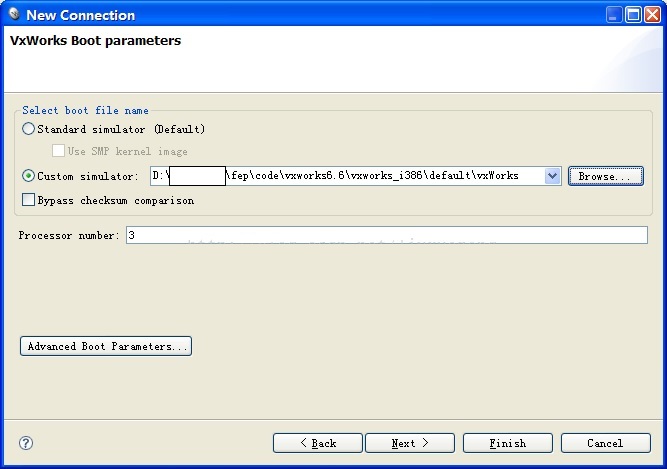
Task: Enable Bypass checksum comparison checkbox
Action: pos(29,200)
